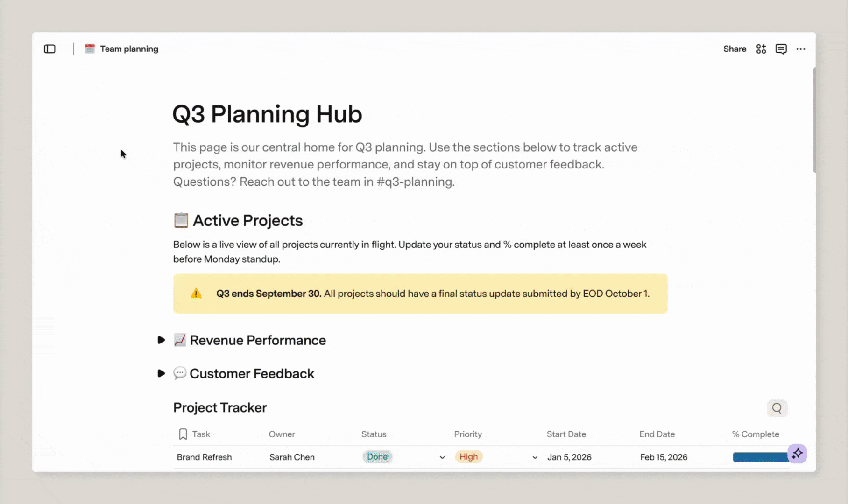Open the three-dot more options menu
Viewport: 848px width, 504px height.
[801, 49]
